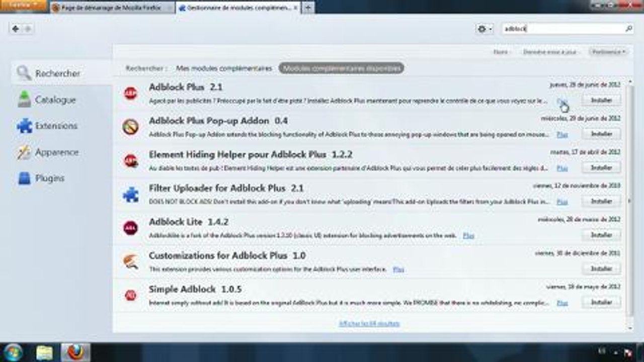Open Plus link for Filter Uploader

562,202
